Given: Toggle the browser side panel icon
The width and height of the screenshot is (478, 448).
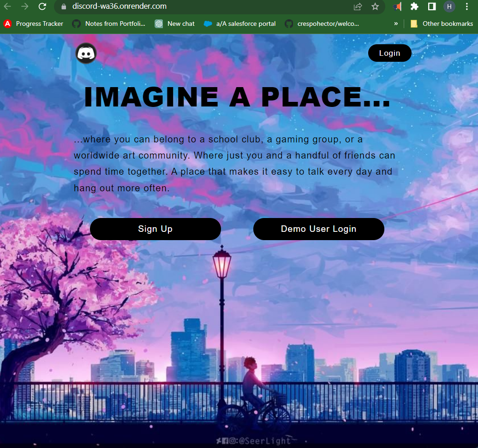Looking at the screenshot, I should click(x=432, y=6).
